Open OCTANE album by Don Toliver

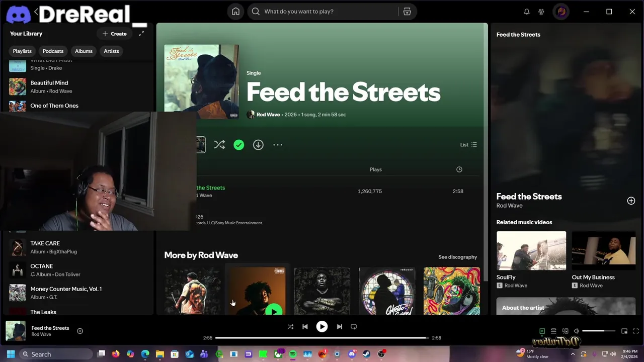click(78, 270)
